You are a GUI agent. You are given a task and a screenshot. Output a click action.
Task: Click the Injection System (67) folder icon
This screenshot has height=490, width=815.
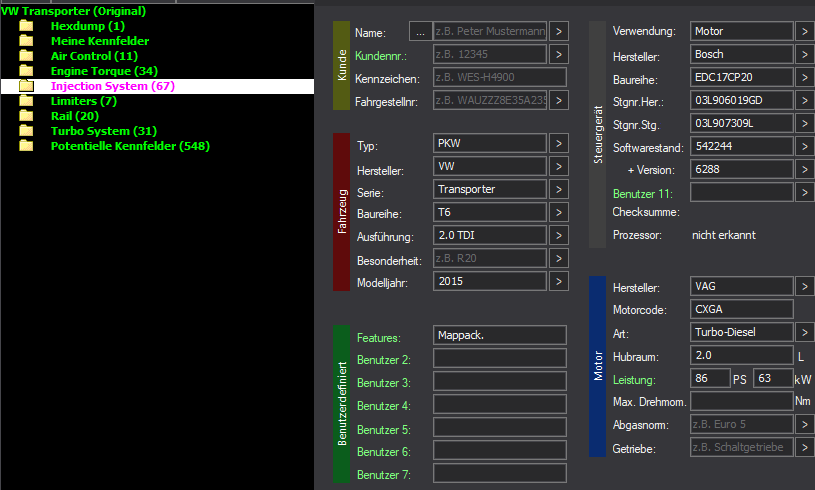pyautogui.click(x=26, y=86)
